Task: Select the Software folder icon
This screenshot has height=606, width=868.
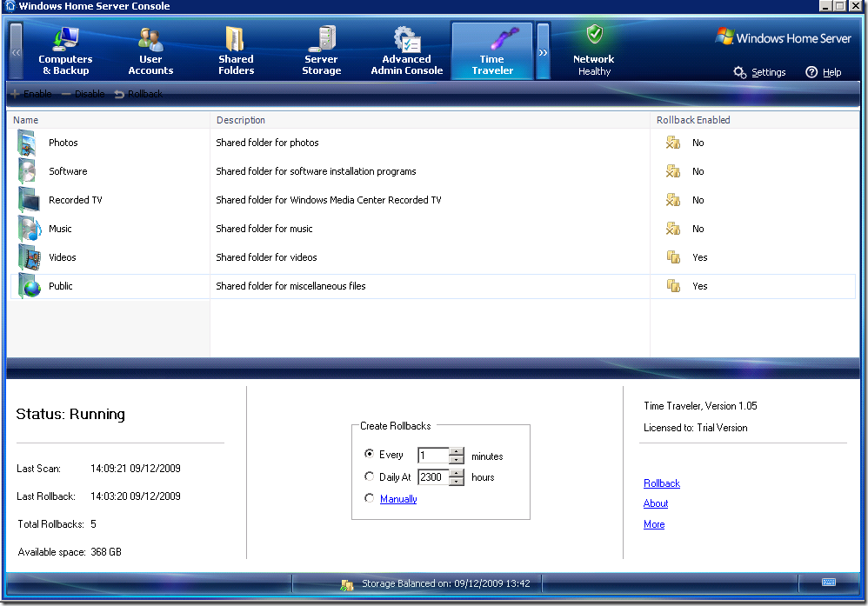Action: [x=27, y=171]
